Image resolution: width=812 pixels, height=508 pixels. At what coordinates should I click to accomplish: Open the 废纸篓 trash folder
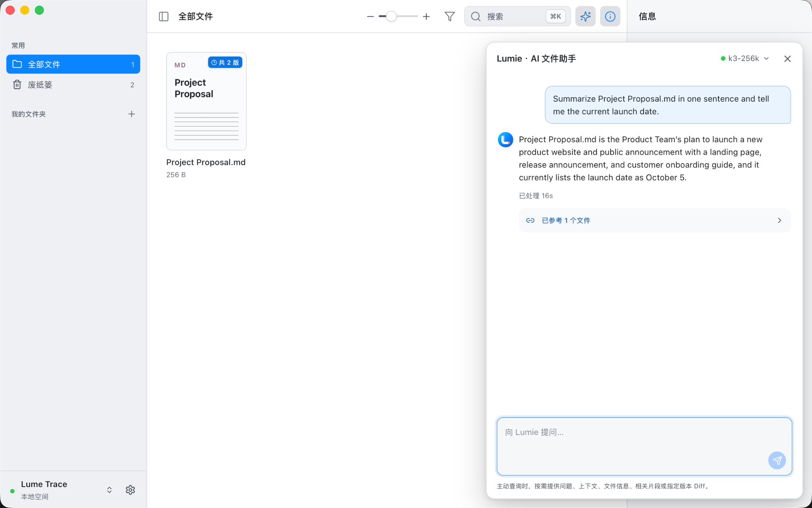[x=73, y=85]
